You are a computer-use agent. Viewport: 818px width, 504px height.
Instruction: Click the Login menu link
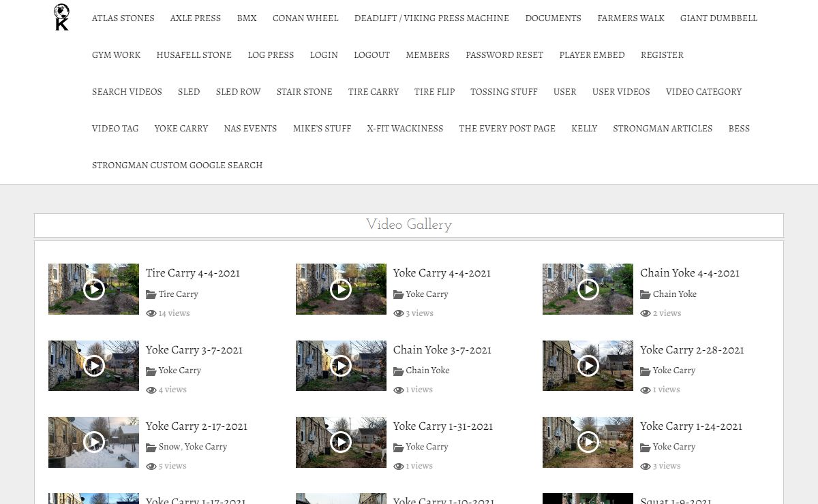pos(324,55)
